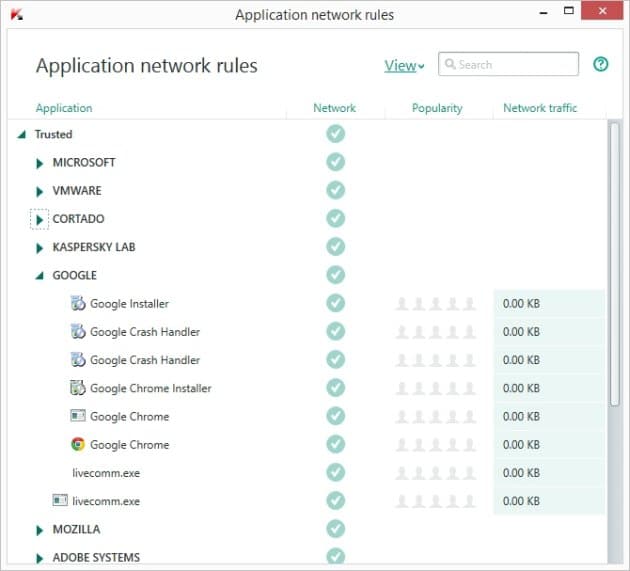630x571 pixels.
Task: Click the vertical scrollbar thumb
Action: pos(614,264)
